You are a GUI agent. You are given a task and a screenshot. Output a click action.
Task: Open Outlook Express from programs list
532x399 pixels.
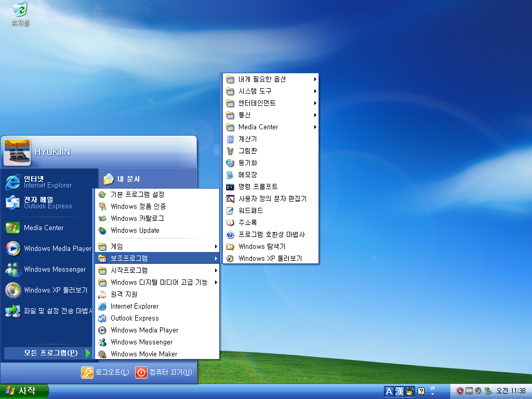tap(157, 318)
